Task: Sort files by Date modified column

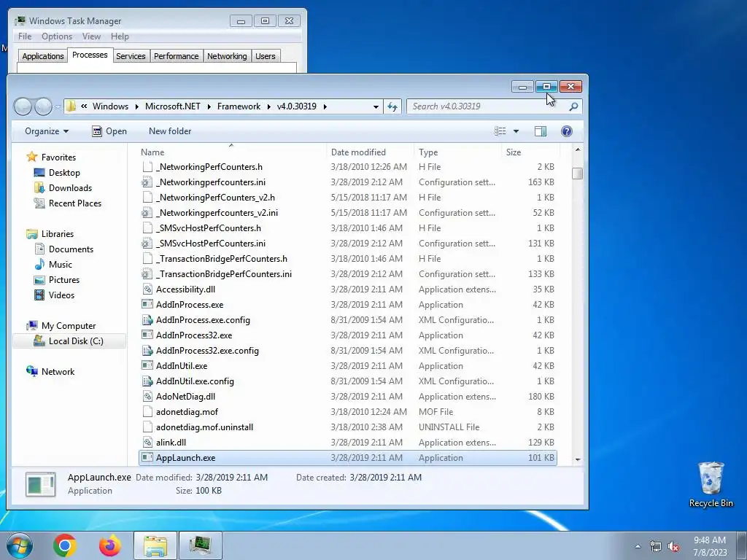Action: click(x=370, y=152)
